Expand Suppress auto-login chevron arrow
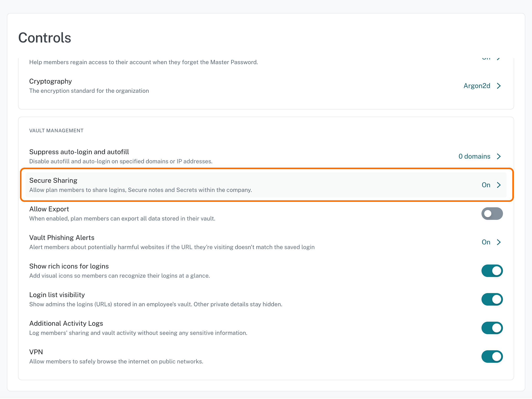 click(499, 156)
